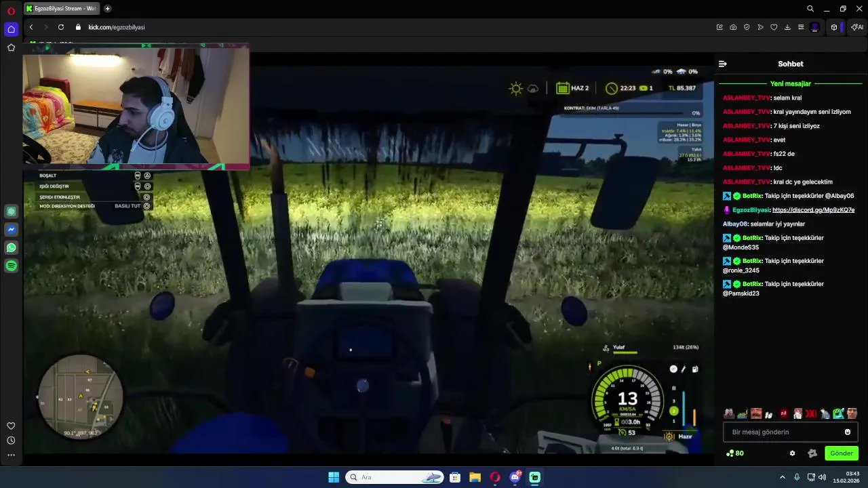
Task: Open chat settings gear icon
Action: pyautogui.click(x=792, y=453)
